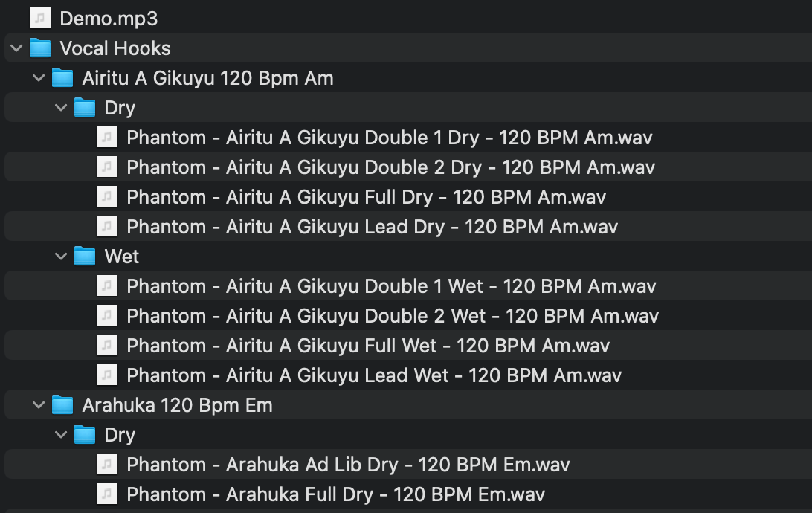Collapse the Dry folder under Airitu A Gikuyu
The height and width of the screenshot is (513, 812).
tap(61, 108)
